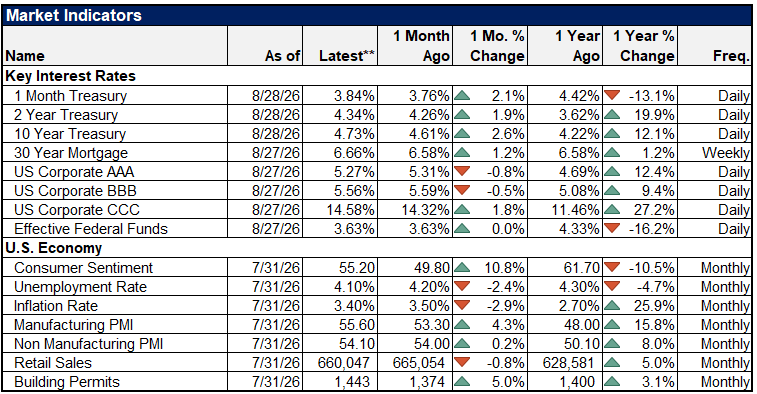The image size is (757, 394).
Task: Click red arrow for Unemployment Rate yearly change
Action: coord(612,286)
